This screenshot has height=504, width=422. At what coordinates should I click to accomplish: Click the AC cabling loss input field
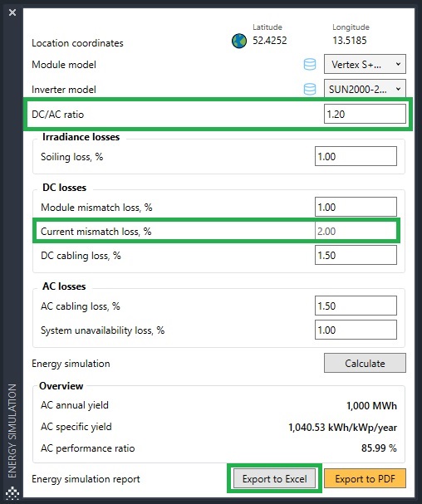[x=356, y=306]
